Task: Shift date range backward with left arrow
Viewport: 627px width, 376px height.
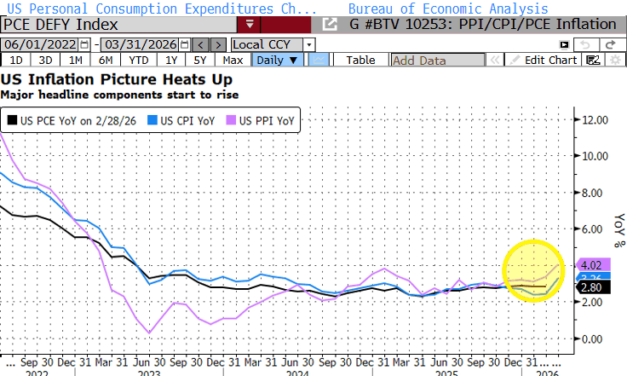Action: (201, 45)
